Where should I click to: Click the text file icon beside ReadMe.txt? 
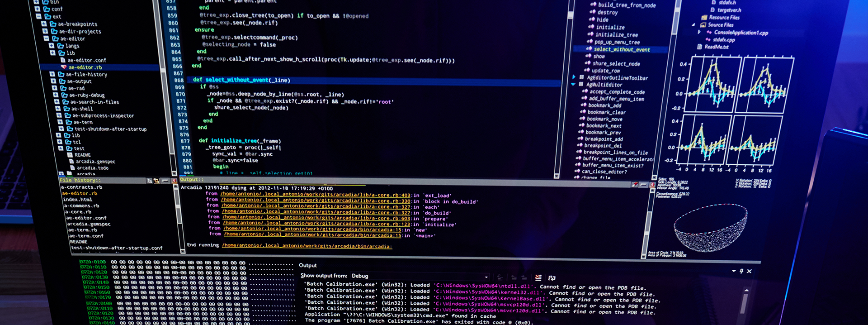coord(700,47)
